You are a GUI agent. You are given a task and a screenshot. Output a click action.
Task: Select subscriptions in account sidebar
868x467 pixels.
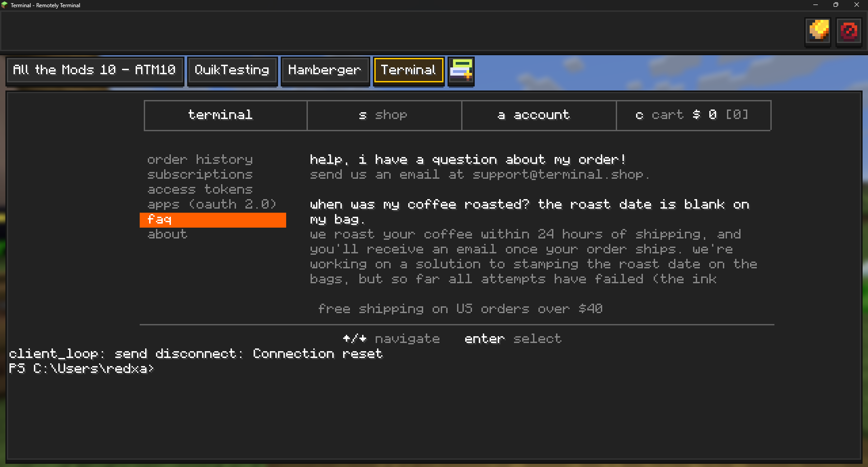(200, 175)
